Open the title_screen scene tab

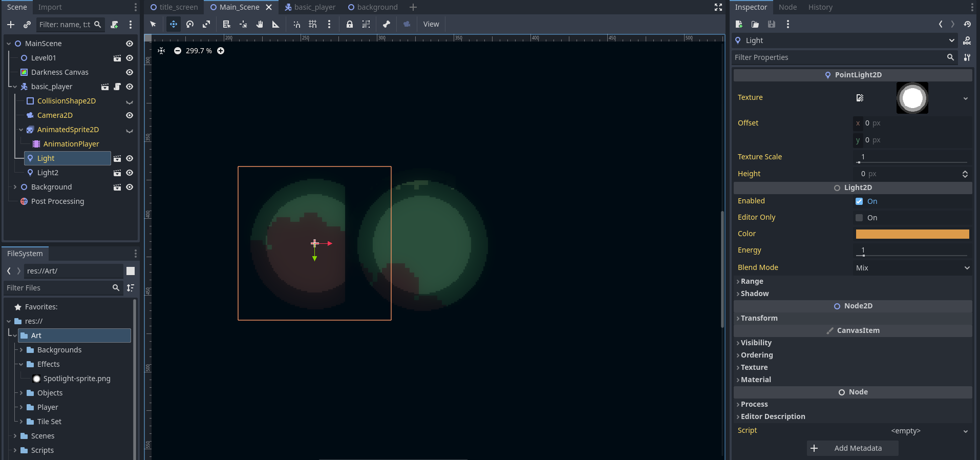coord(174,7)
